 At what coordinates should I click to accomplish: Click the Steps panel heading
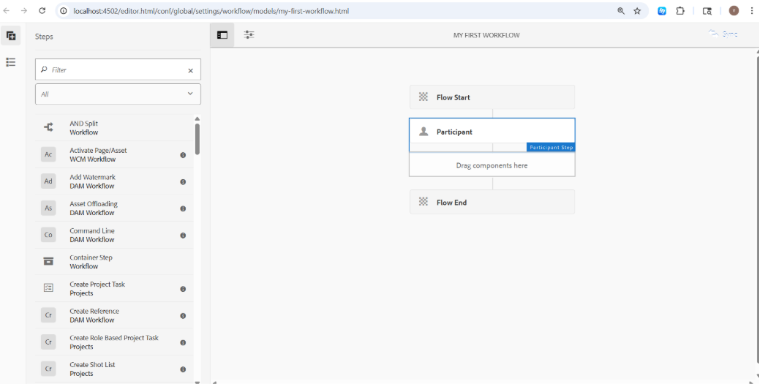click(x=44, y=37)
